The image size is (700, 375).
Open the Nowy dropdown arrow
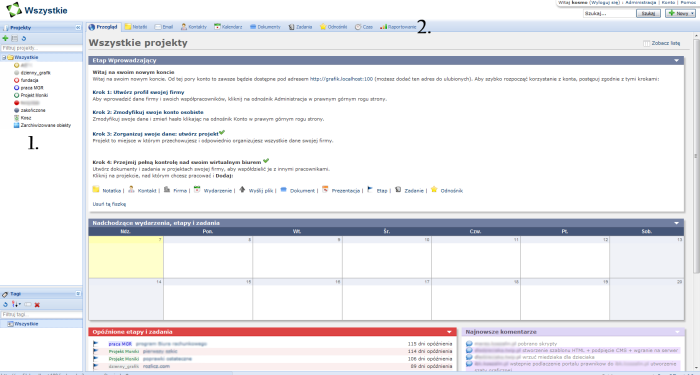pos(693,13)
